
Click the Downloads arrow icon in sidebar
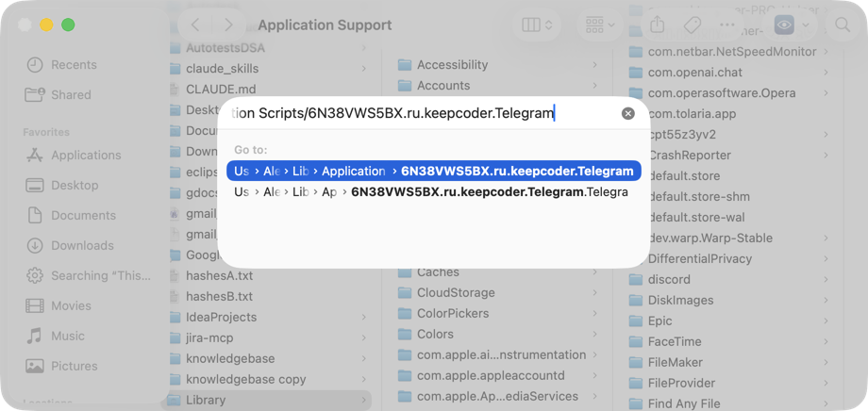(35, 245)
